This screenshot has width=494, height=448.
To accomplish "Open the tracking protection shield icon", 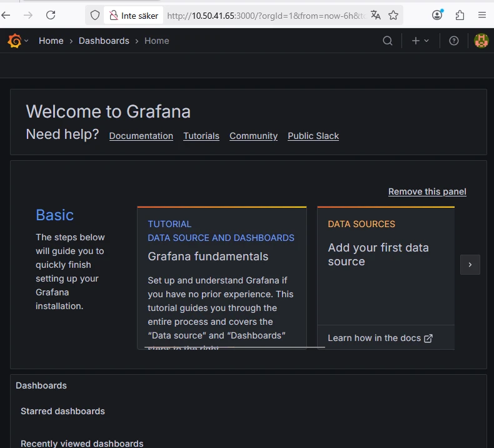I will 95,15.
